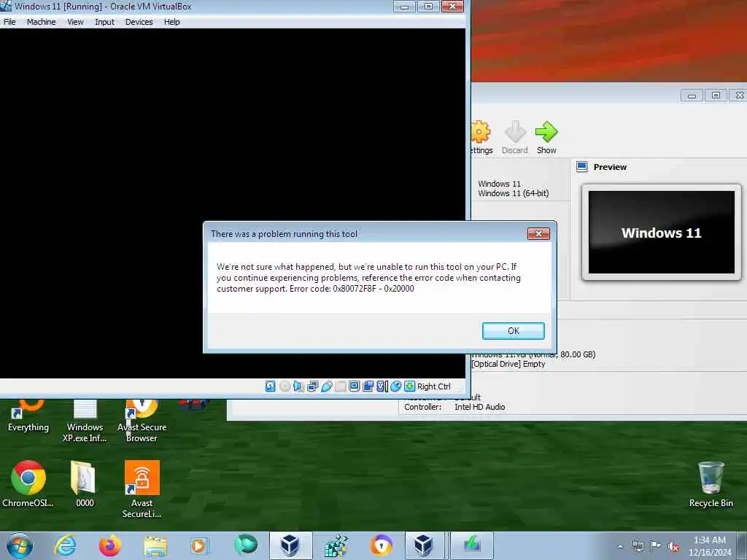This screenshot has height=560, width=747.
Task: Click the mouse integration indicator icon
Action: (x=396, y=386)
